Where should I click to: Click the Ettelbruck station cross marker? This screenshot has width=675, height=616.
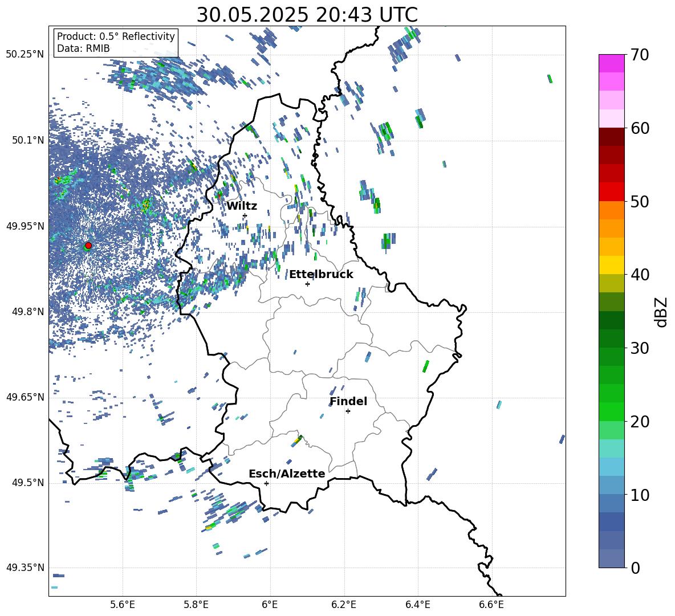307,284
